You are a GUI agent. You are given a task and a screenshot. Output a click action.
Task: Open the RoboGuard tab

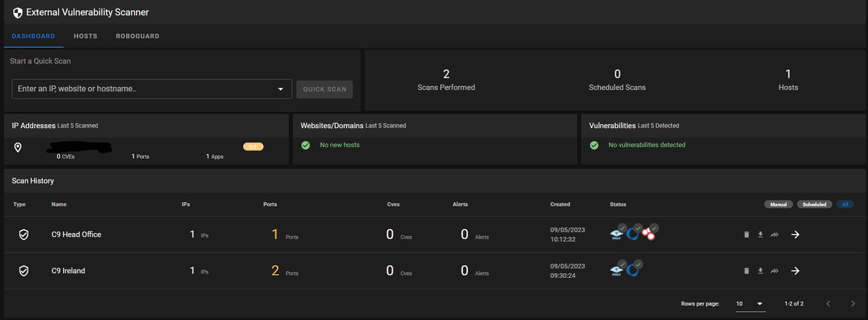pos(137,36)
